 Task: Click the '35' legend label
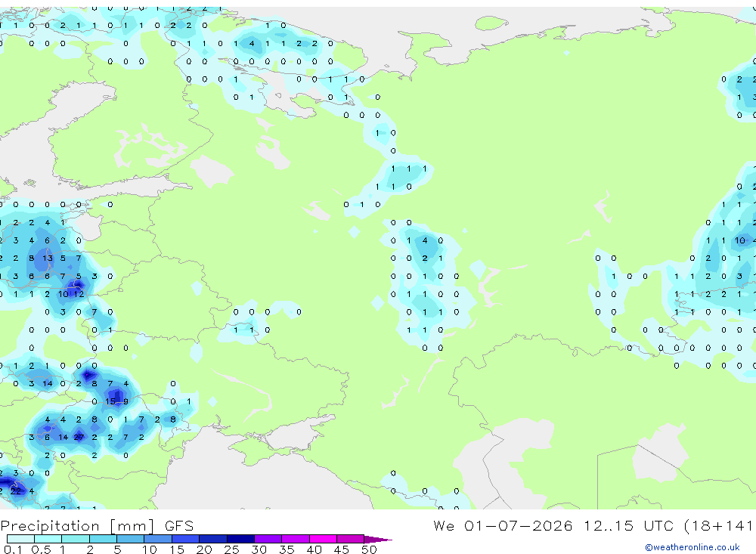tap(287, 549)
